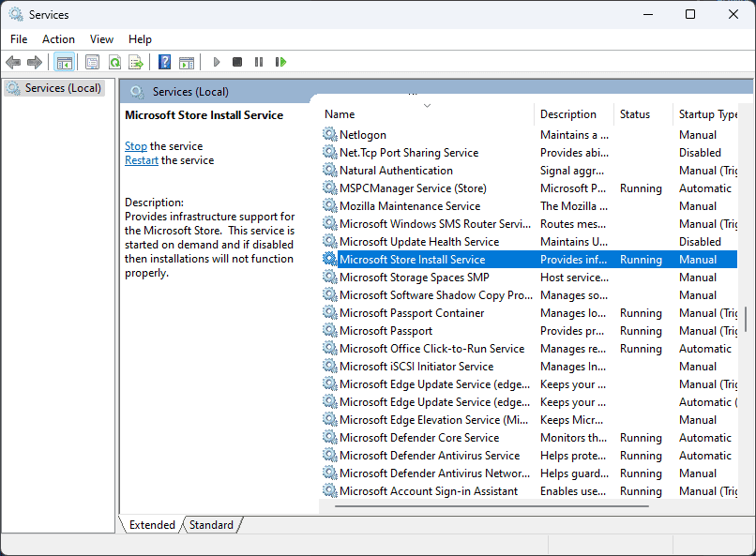Stop Service with the square toolbar icon
This screenshot has height=556, width=756.
[237, 62]
